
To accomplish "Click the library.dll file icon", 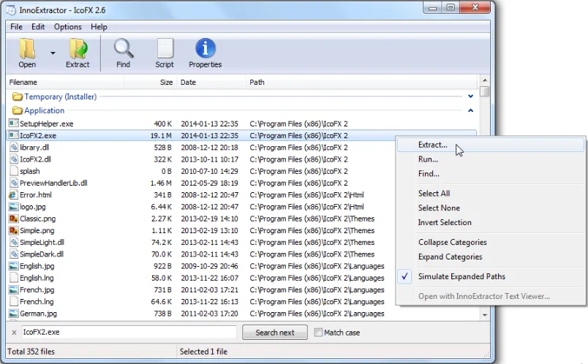I will [x=13, y=148].
